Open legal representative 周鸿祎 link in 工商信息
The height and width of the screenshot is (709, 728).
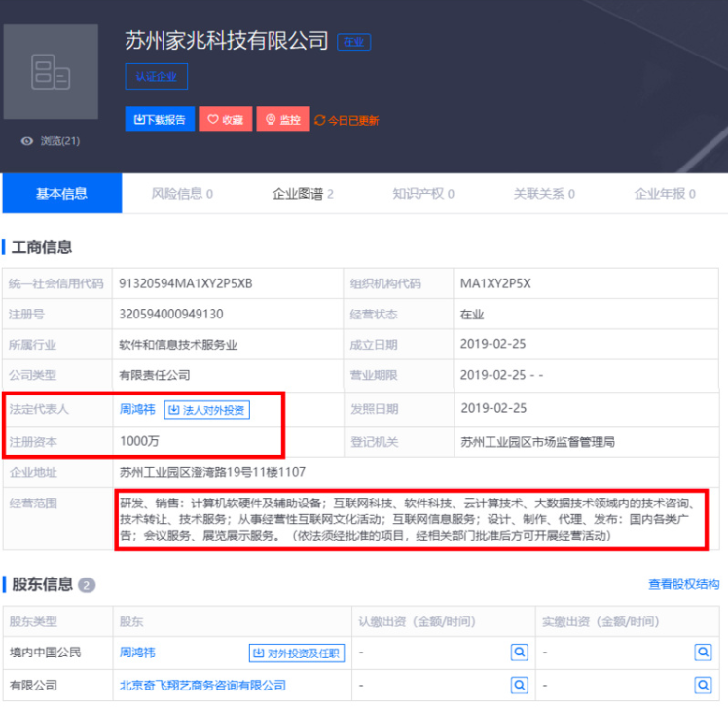tap(137, 409)
